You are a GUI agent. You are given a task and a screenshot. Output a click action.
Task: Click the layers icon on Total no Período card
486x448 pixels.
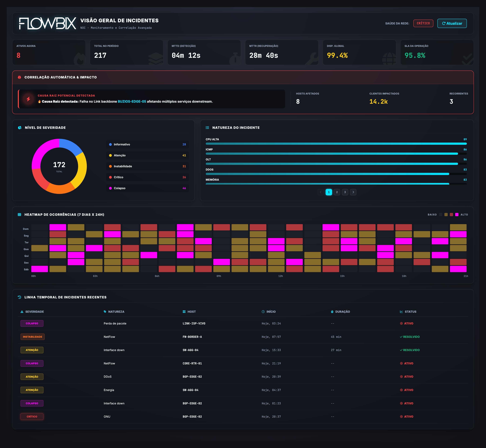point(156,59)
